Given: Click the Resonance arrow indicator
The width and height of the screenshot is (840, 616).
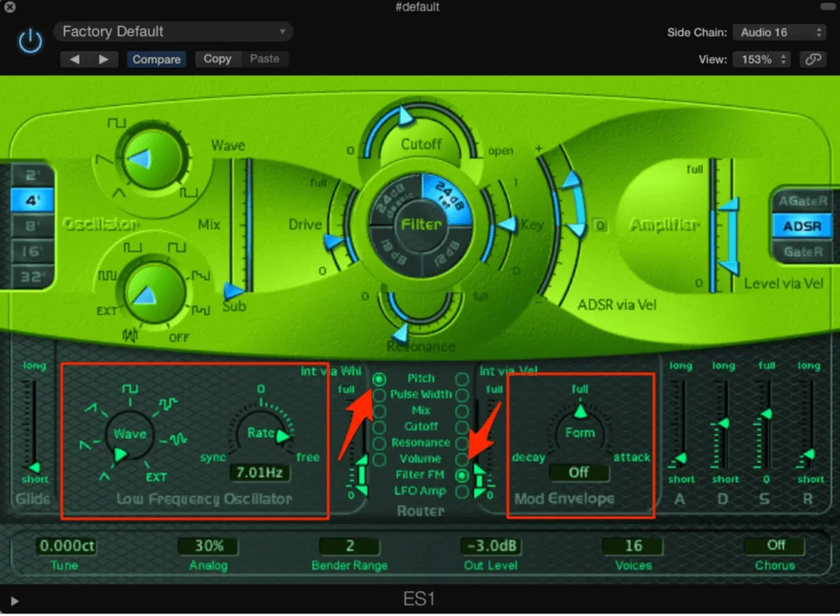Looking at the screenshot, I should (x=401, y=332).
